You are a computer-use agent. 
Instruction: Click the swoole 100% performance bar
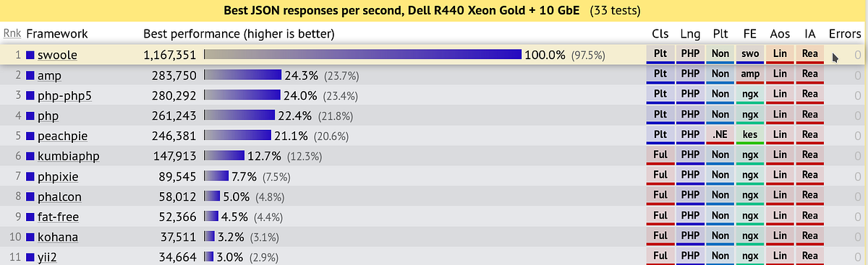(x=363, y=55)
